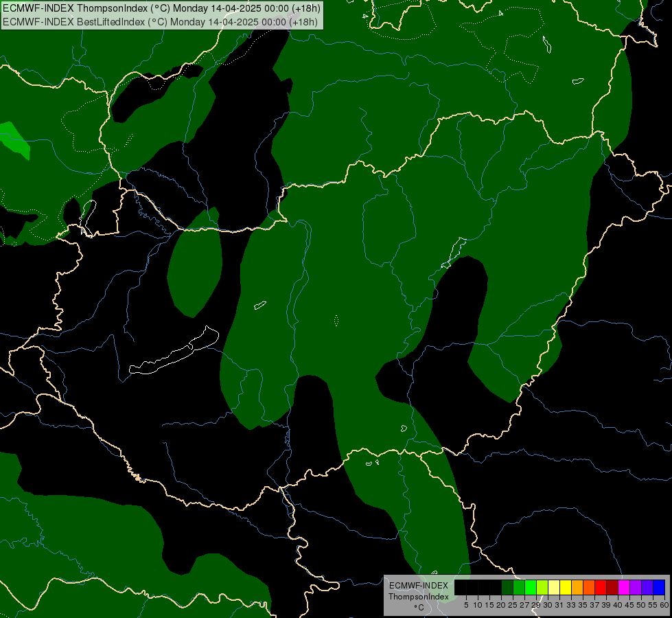
Task: Select the dark red 39–40 legend swatch
Action: (x=612, y=587)
